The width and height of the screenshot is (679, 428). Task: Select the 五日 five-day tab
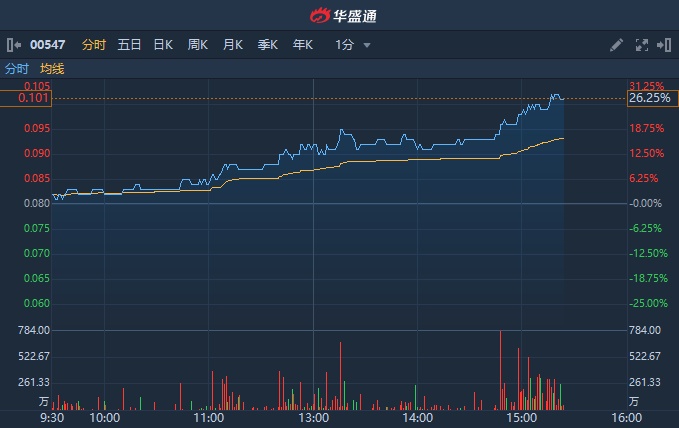click(129, 45)
